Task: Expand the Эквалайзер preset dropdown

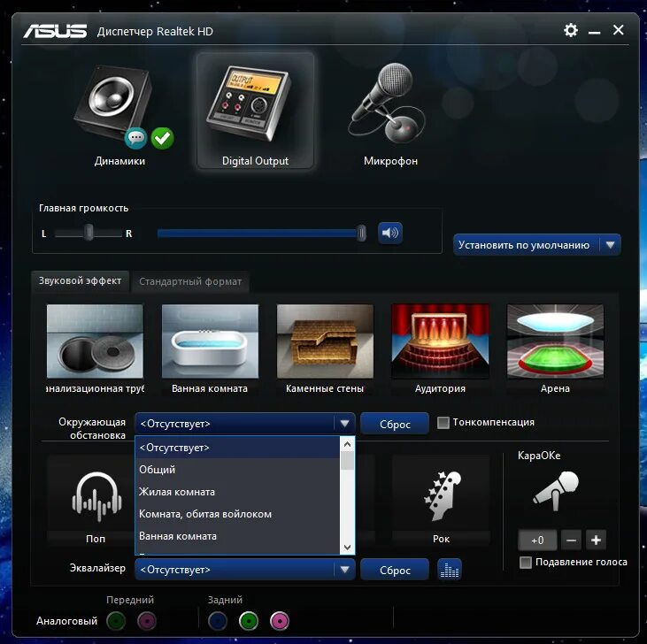Action: (x=344, y=570)
